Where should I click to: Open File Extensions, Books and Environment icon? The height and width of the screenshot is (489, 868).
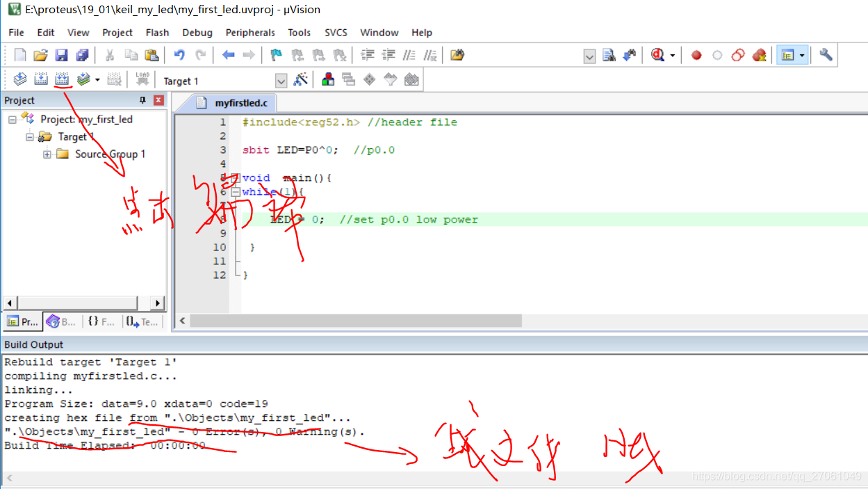coord(327,80)
